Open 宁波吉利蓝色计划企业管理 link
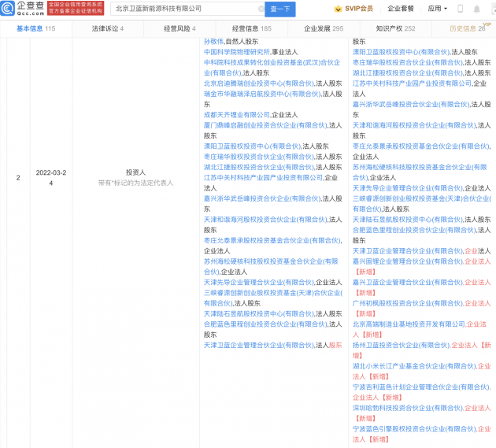 (x=421, y=387)
